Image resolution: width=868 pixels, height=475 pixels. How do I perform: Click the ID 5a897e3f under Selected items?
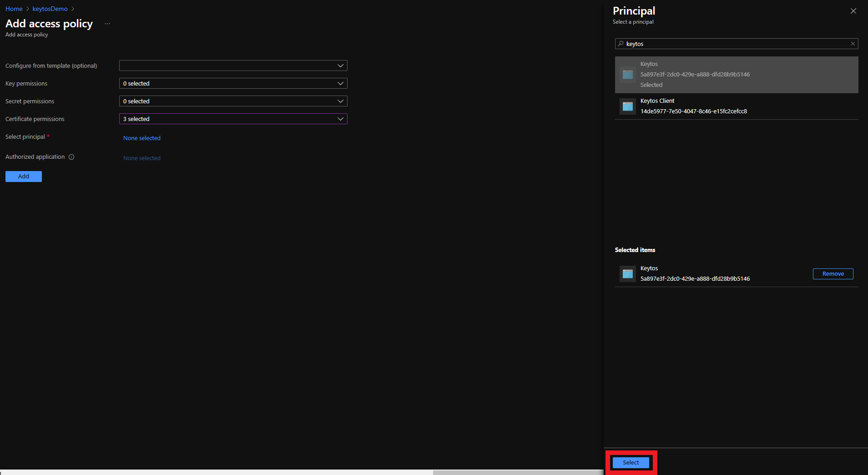tap(695, 279)
